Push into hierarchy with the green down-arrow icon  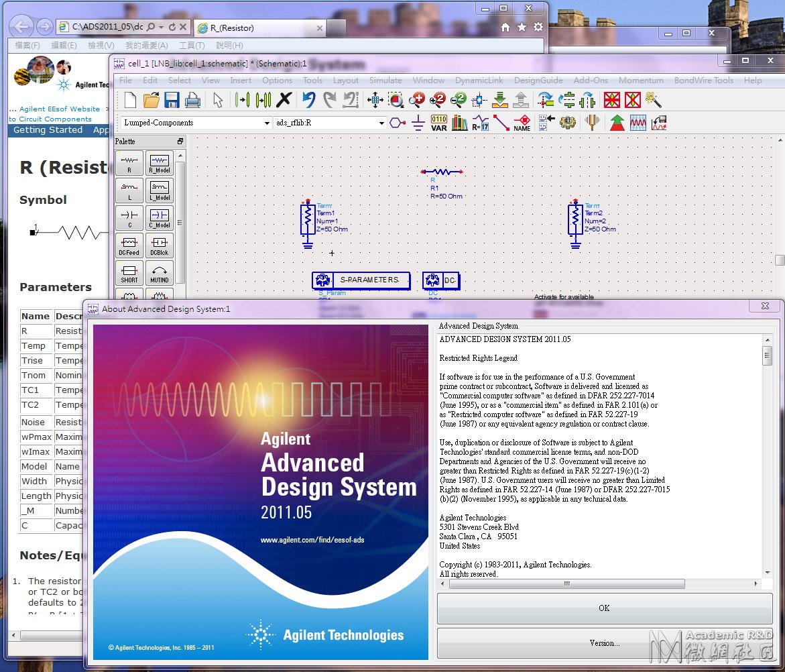[499, 100]
